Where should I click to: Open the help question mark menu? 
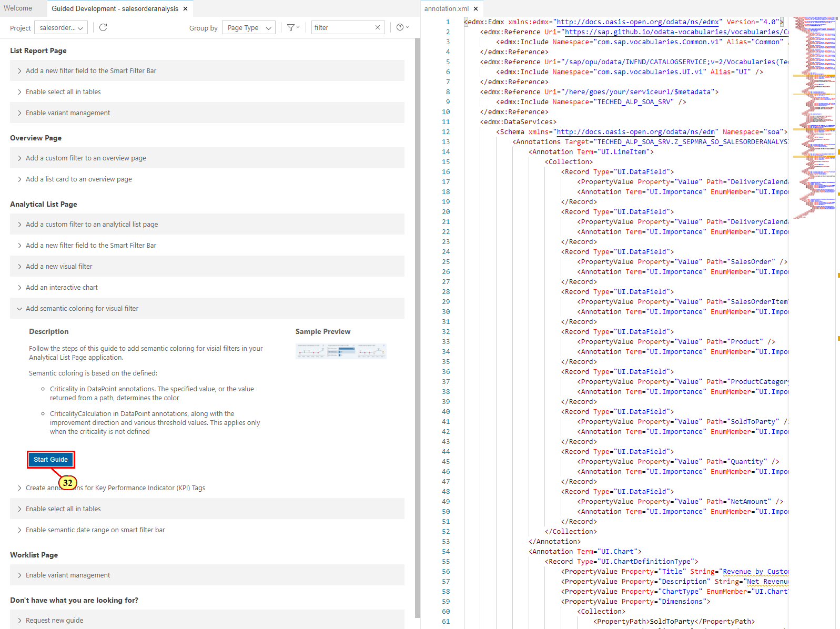402,27
